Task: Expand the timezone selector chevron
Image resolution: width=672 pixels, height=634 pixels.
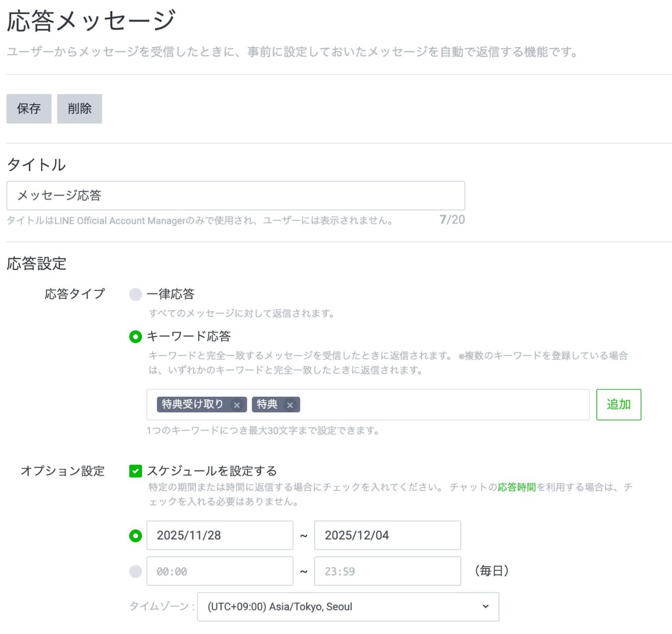Action: coord(484,606)
